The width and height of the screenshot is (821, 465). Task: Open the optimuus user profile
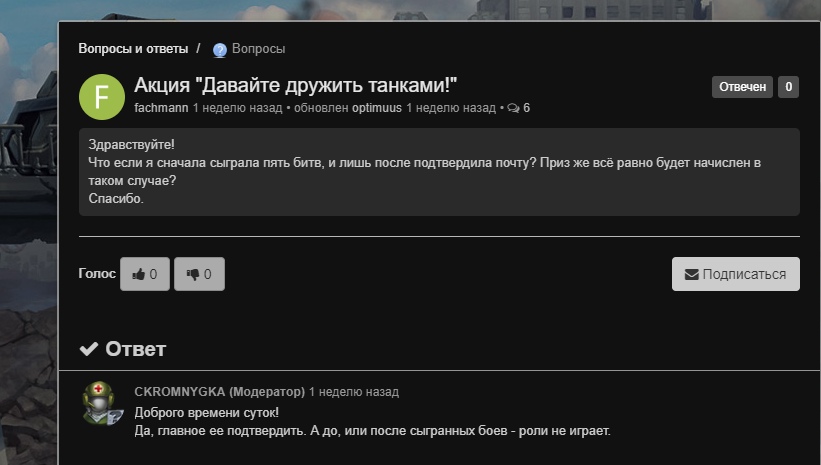(x=376, y=108)
